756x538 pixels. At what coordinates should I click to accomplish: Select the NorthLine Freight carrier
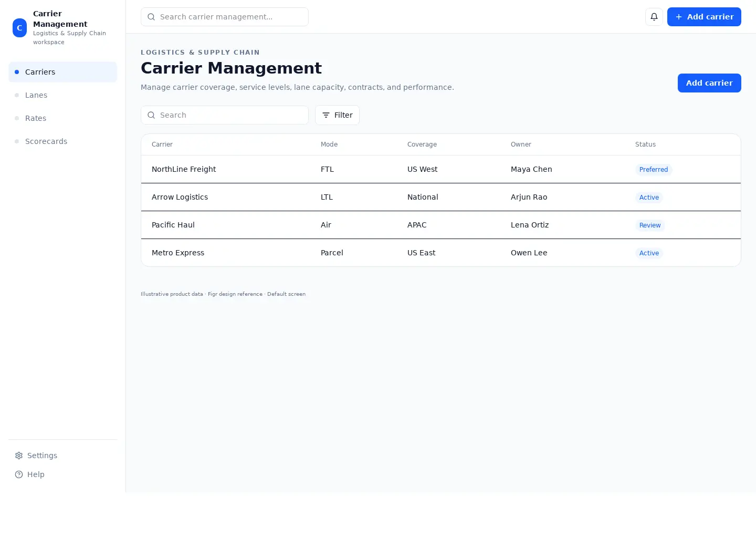pos(184,169)
